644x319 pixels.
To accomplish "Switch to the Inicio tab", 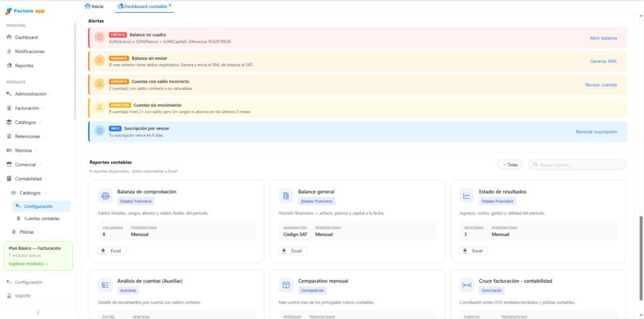I will [94, 6].
